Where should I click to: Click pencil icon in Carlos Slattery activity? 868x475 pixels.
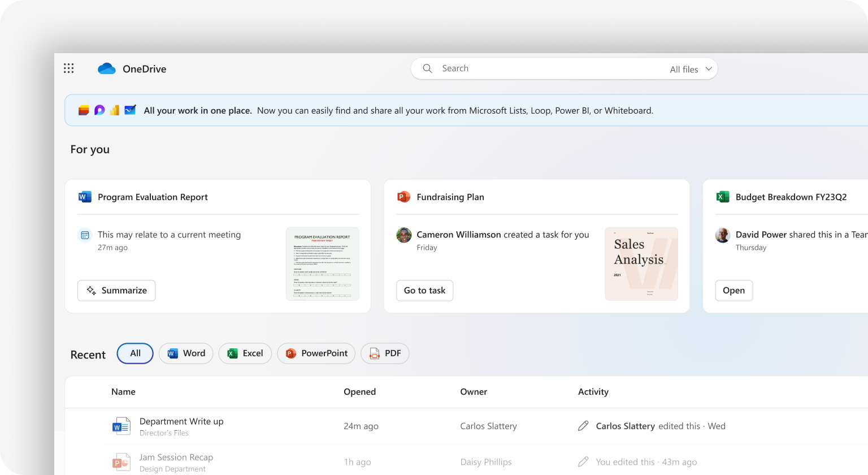(583, 426)
